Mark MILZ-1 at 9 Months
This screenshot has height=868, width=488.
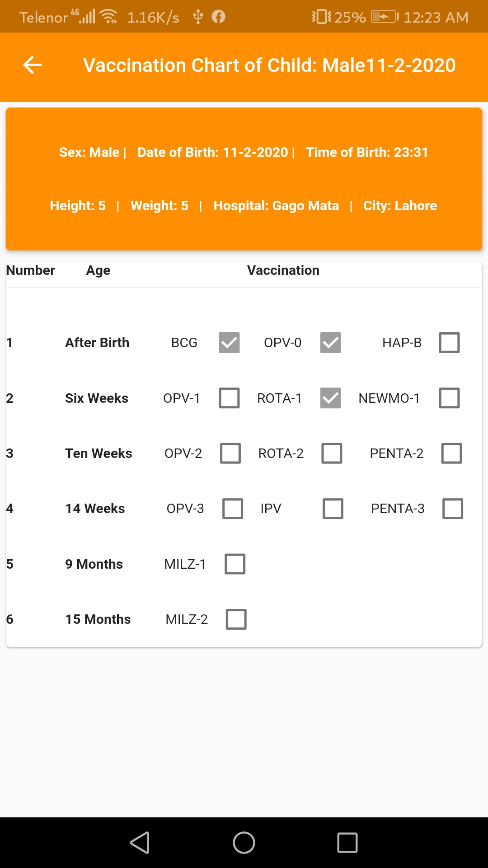click(x=235, y=564)
